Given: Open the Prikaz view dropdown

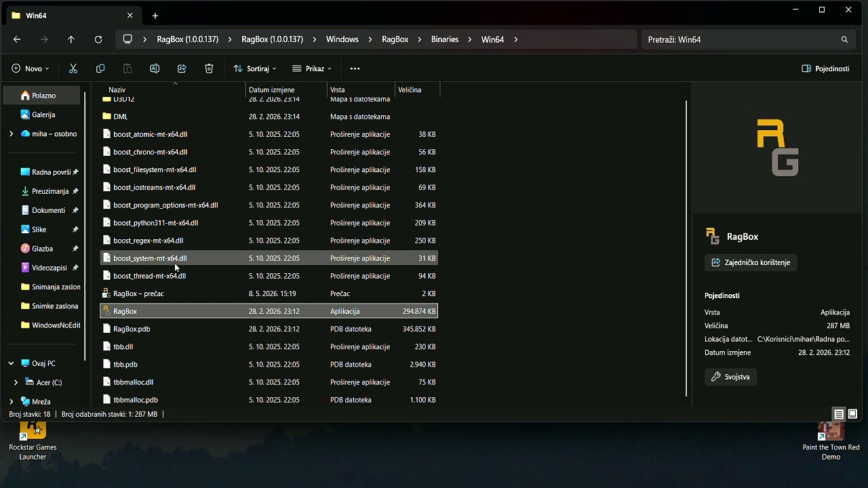Looking at the screenshot, I should pos(312,68).
